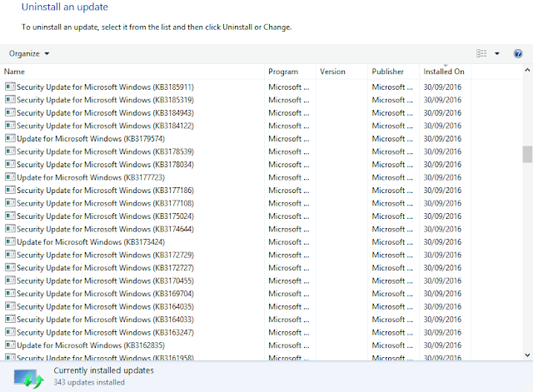
Task: Click the icon for update KB3177186
Action: click(10, 190)
